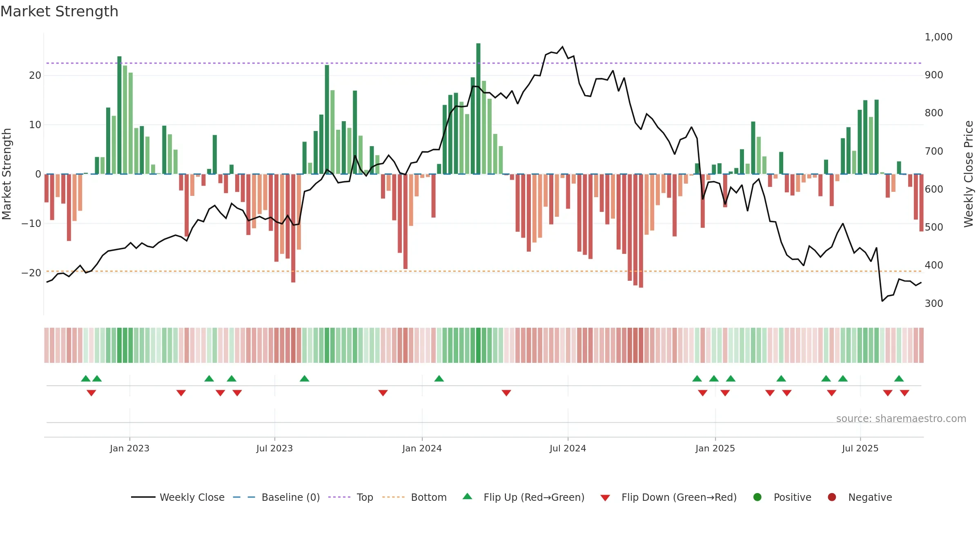Screen dimensions: 980x551
Task: Click the green Positive circle legend icon
Action: point(757,497)
